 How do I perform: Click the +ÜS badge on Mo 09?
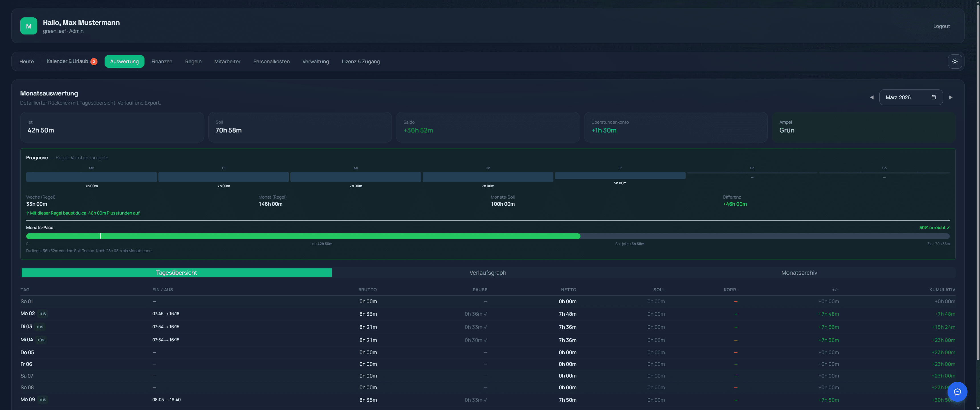click(43, 400)
